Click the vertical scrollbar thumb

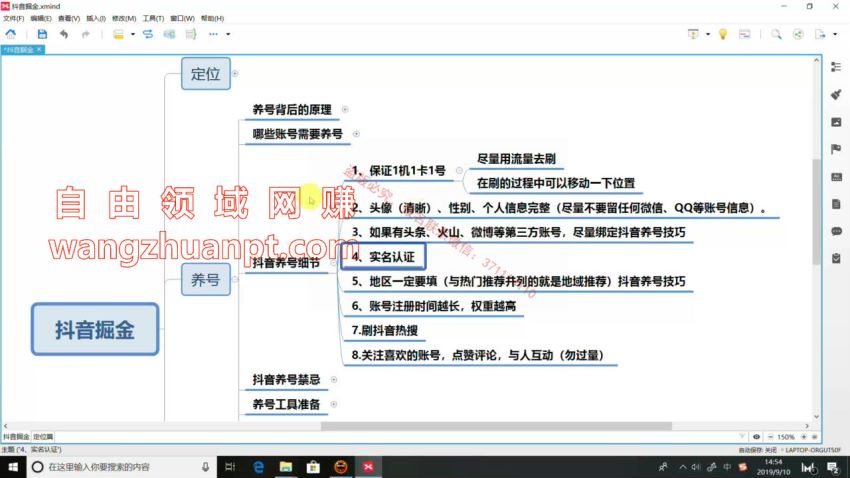coord(816,212)
